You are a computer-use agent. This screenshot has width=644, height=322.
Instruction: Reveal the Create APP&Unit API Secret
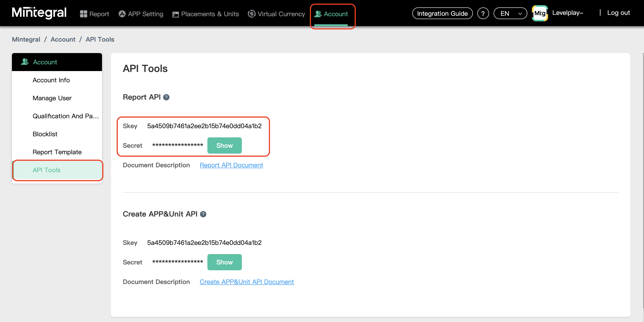[x=224, y=262]
